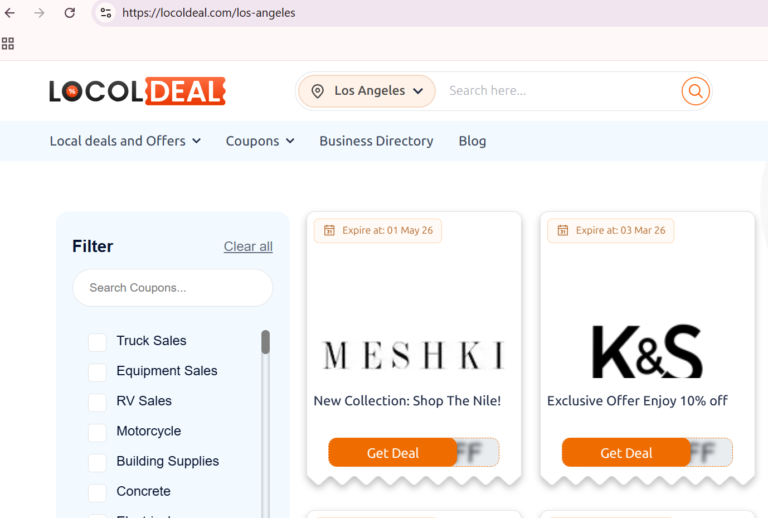768x518 pixels.
Task: Click the Search Coupons input field
Action: [x=172, y=288]
